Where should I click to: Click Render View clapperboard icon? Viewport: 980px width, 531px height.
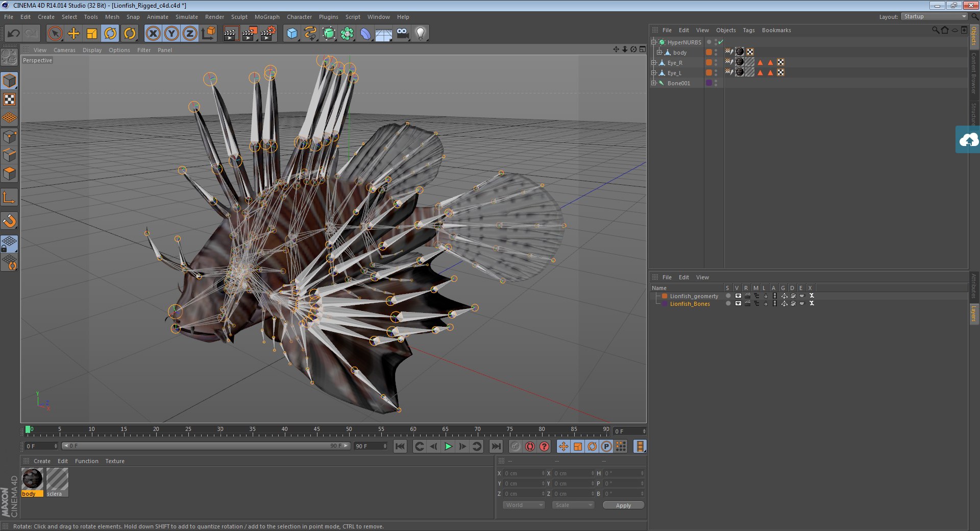click(231, 34)
